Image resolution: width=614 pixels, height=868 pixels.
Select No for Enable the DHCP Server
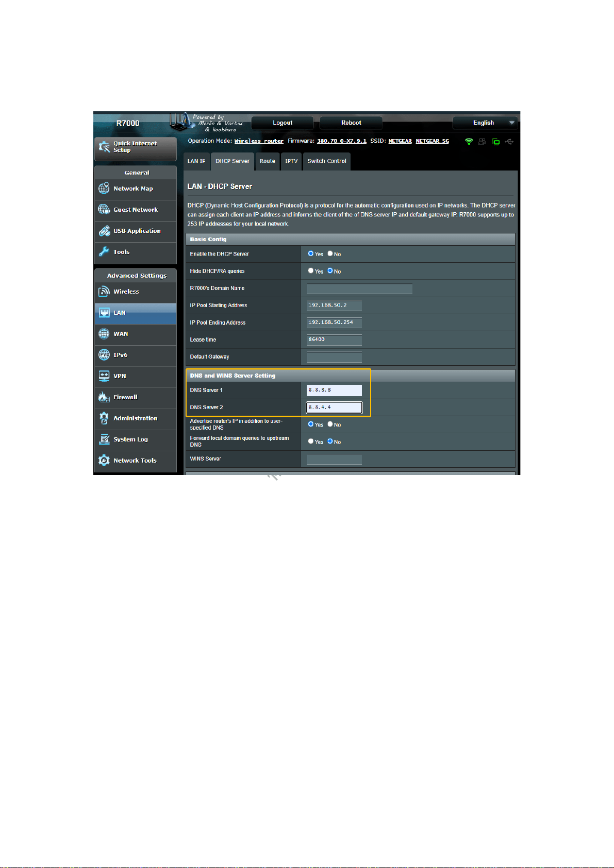330,253
